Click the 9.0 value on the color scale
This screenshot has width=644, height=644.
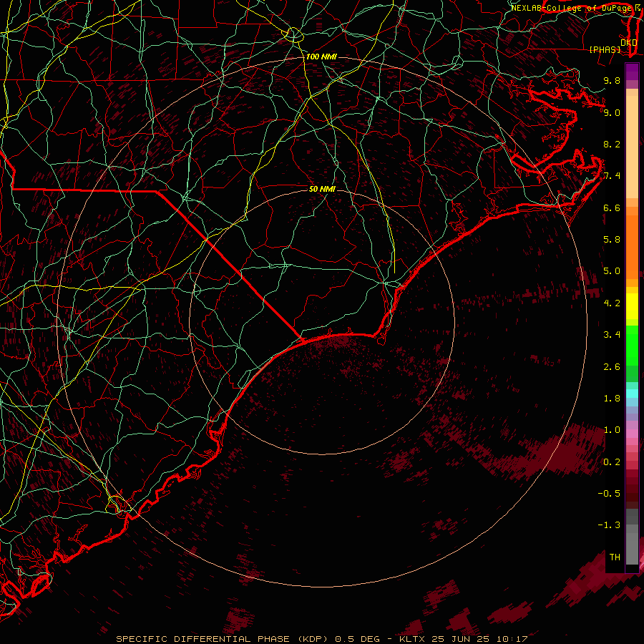coord(612,112)
